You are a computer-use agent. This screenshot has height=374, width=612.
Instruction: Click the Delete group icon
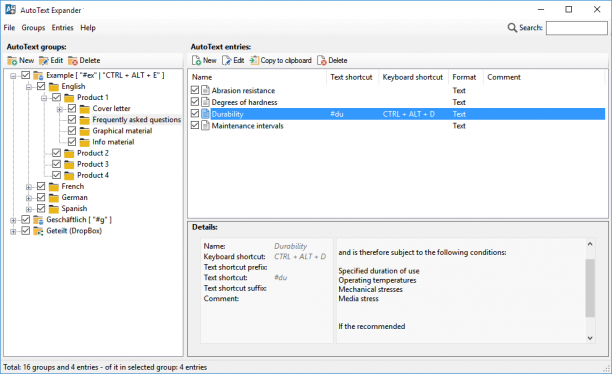73,61
